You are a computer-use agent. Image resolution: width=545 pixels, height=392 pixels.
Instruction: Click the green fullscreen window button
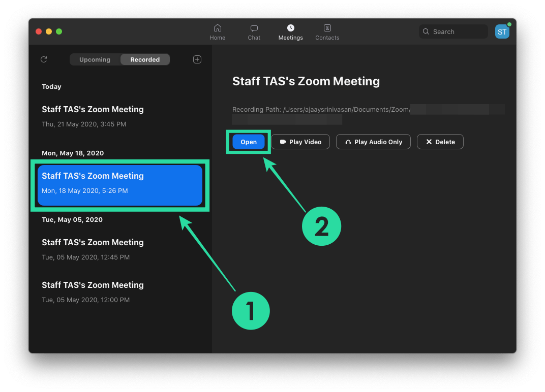[59, 31]
